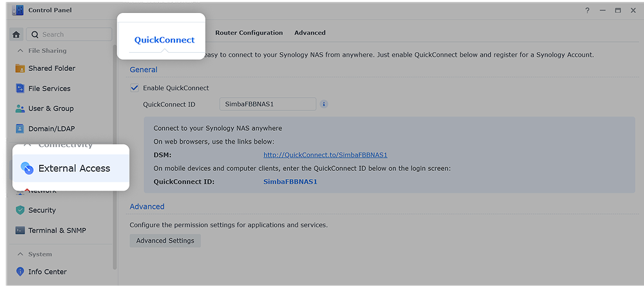
Task: Open Security settings
Action: coord(42,210)
